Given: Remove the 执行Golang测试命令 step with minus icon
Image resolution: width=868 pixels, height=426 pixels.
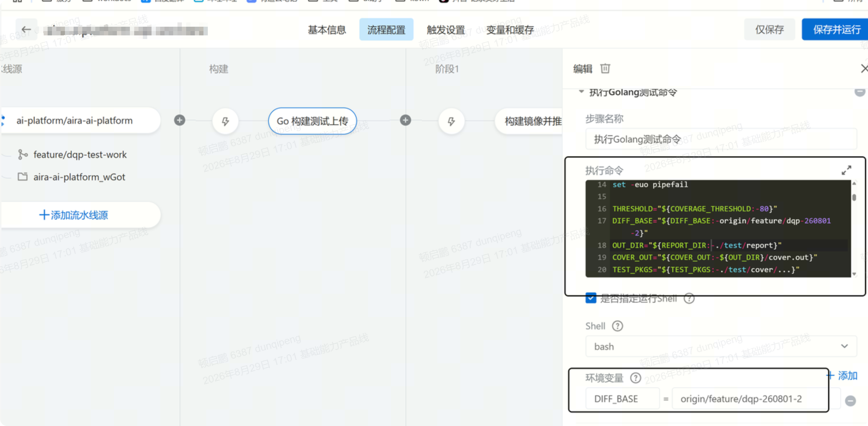Looking at the screenshot, I should click(860, 92).
